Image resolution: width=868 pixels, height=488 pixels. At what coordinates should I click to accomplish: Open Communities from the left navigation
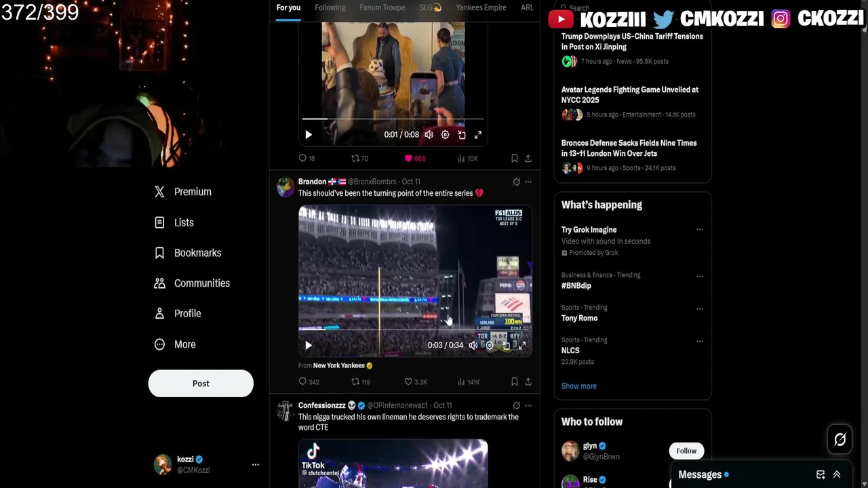[x=192, y=283]
